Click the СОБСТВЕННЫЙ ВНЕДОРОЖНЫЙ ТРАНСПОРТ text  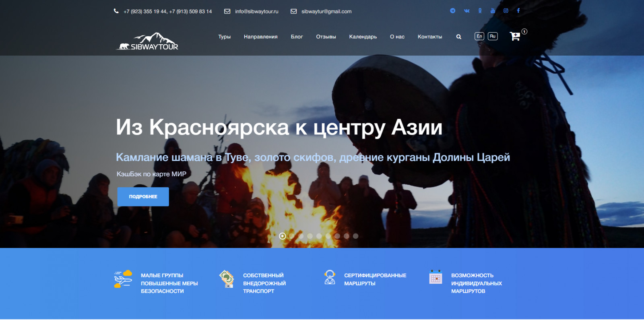pyautogui.click(x=264, y=283)
